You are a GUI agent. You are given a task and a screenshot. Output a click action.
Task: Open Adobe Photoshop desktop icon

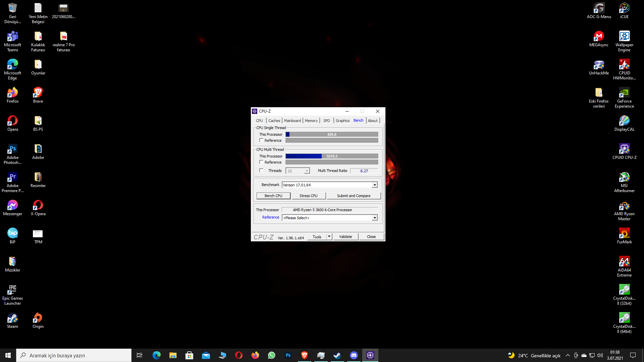12,154
